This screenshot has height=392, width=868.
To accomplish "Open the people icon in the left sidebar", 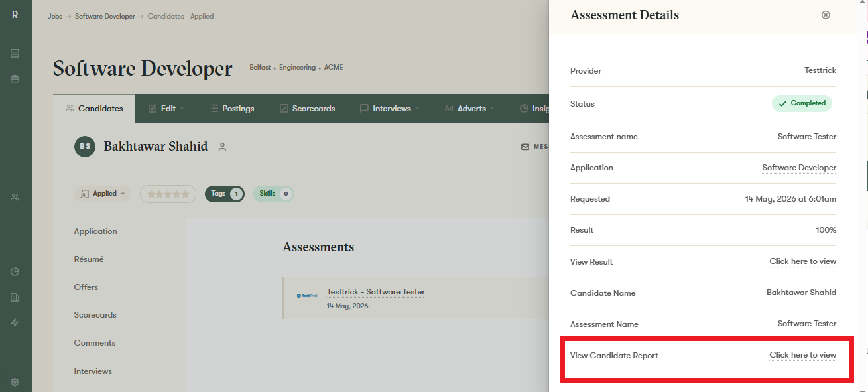I will pos(15,197).
